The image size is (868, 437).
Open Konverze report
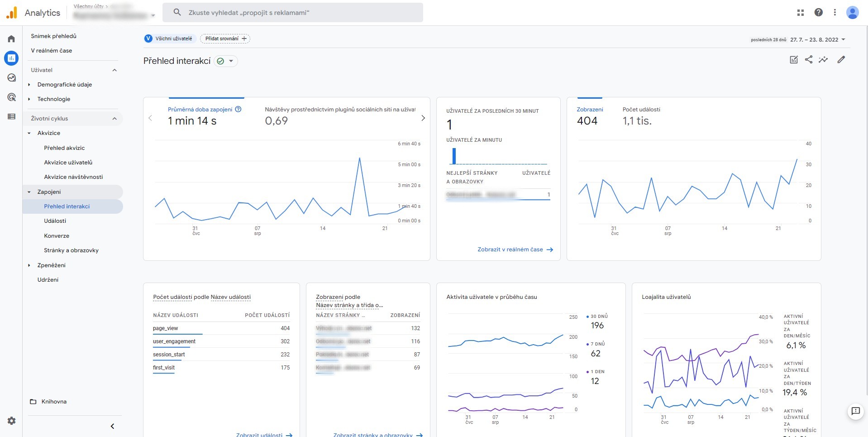[x=57, y=236]
